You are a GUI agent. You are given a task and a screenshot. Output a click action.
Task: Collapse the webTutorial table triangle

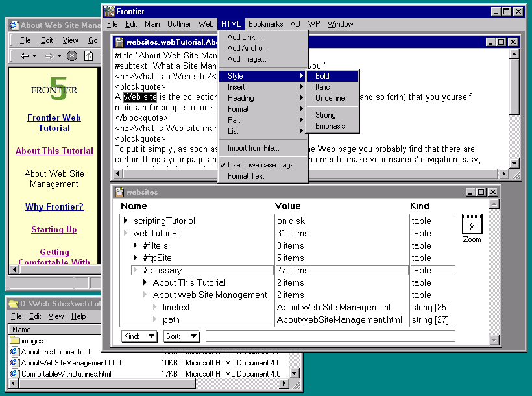pos(126,234)
